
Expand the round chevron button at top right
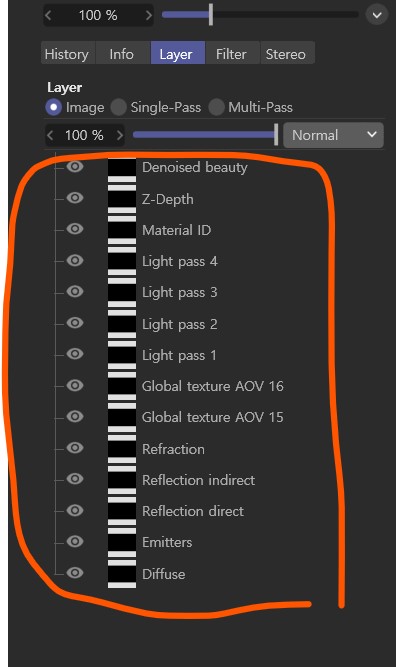pyautogui.click(x=377, y=15)
